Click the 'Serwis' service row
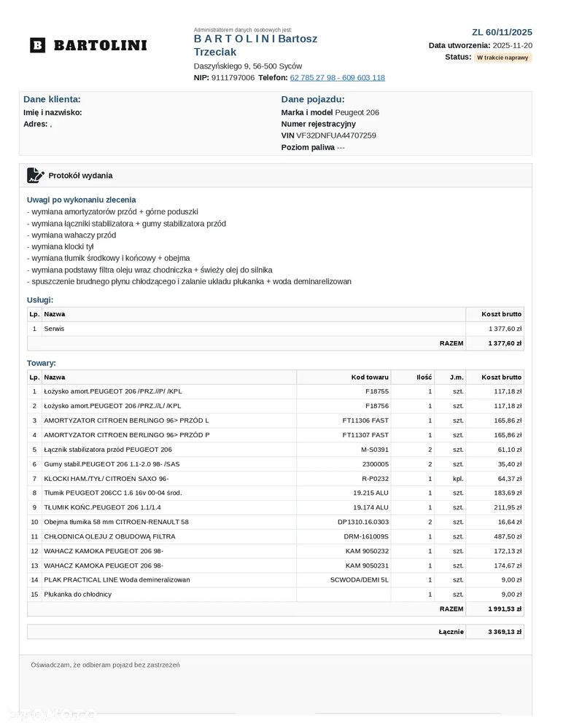The image size is (563, 728). pyautogui.click(x=276, y=329)
